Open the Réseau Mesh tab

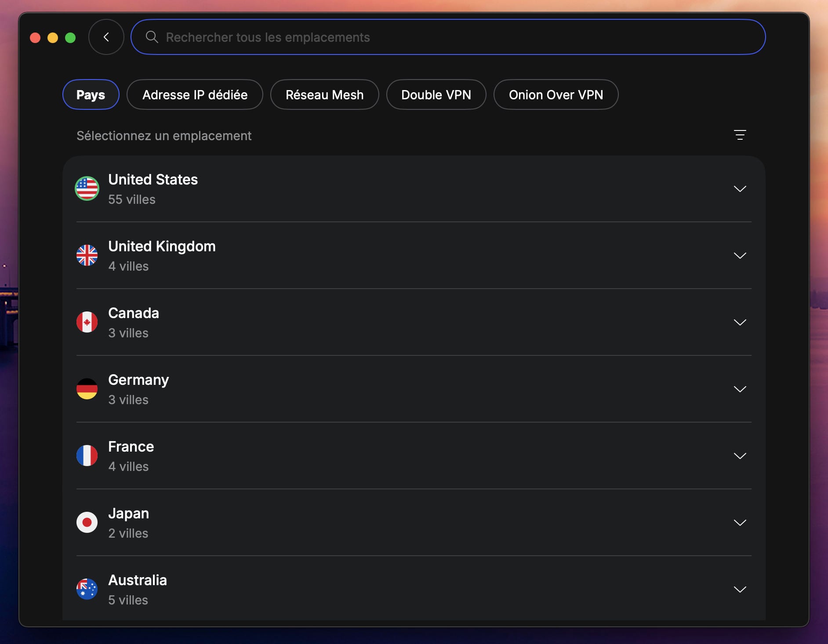tap(324, 95)
